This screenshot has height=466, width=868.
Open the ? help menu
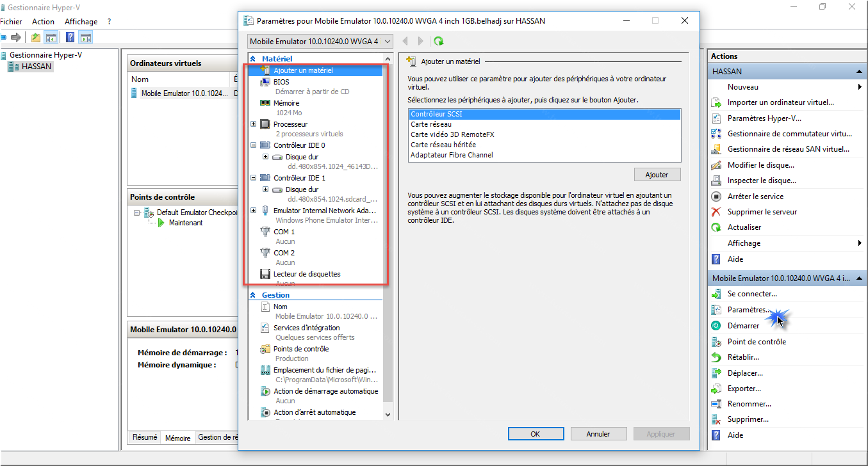point(110,22)
